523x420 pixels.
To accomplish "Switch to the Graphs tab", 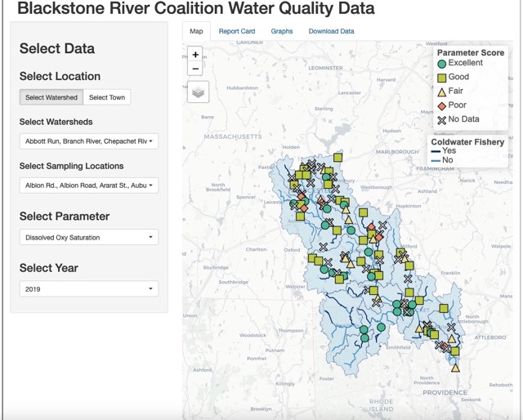I will coord(282,31).
